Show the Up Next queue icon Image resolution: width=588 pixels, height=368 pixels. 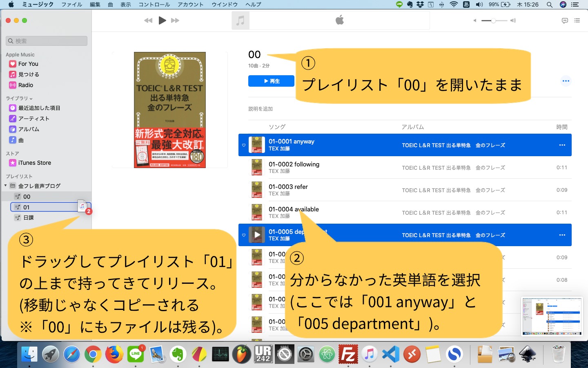[577, 20]
